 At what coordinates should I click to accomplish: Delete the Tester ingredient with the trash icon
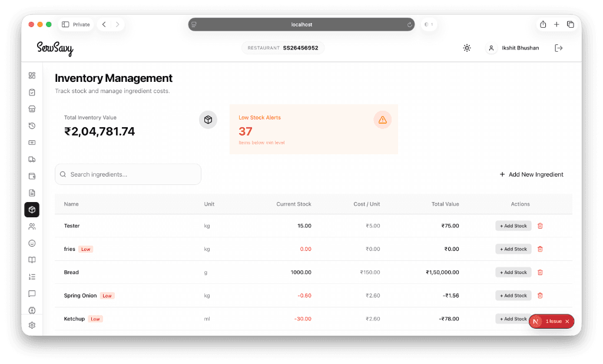pyautogui.click(x=540, y=226)
